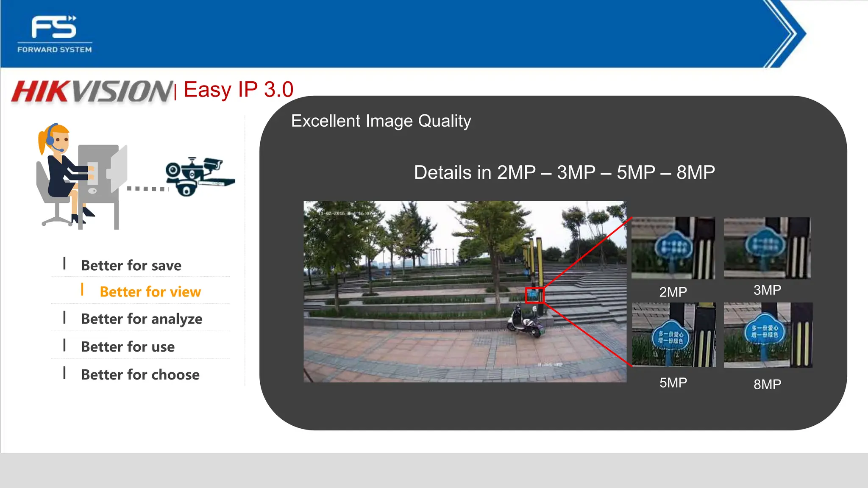The image size is (868, 488).
Task: Open the main park surveillance image
Action: (x=465, y=291)
